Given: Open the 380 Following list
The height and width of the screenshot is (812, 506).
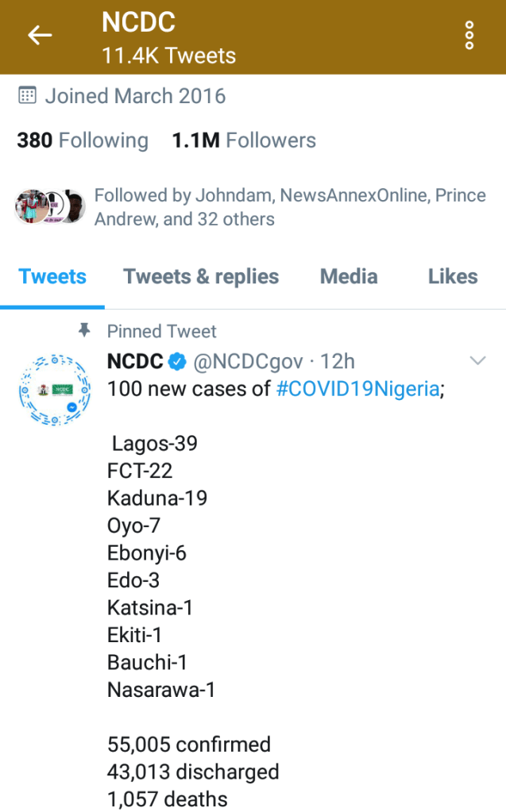Looking at the screenshot, I should pos(83,140).
